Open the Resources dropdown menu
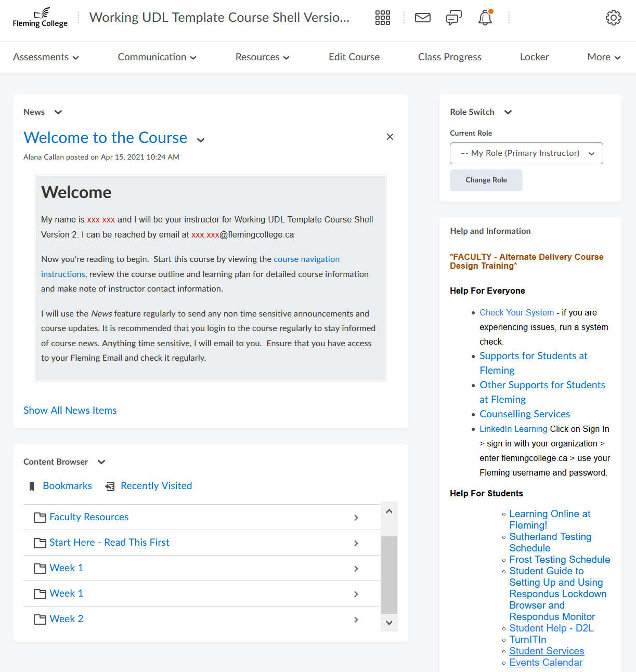Image resolution: width=636 pixels, height=672 pixels. pos(263,57)
